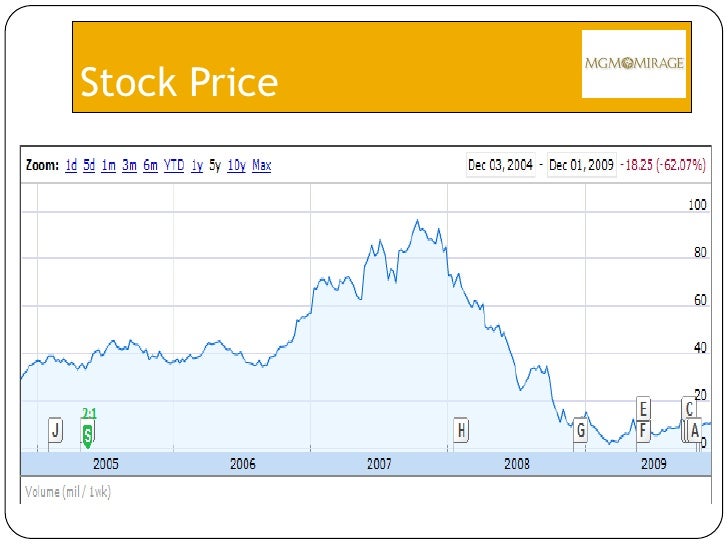Click the start date field Dec 03, 2004
728x546 pixels.
click(500, 165)
